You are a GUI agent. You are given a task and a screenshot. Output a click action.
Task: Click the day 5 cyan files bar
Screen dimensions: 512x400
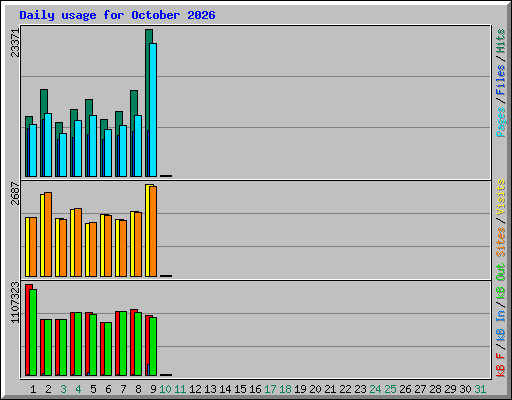[x=93, y=146]
